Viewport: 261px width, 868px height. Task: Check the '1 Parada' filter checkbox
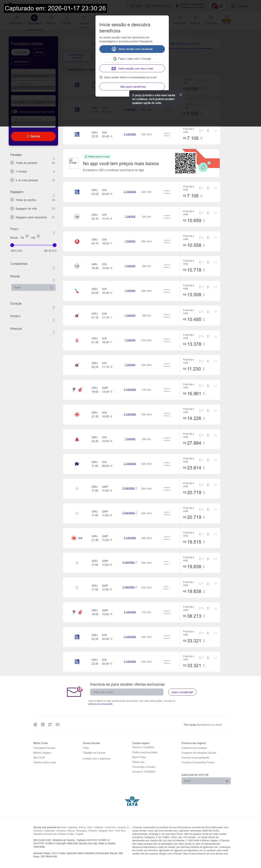[12, 172]
